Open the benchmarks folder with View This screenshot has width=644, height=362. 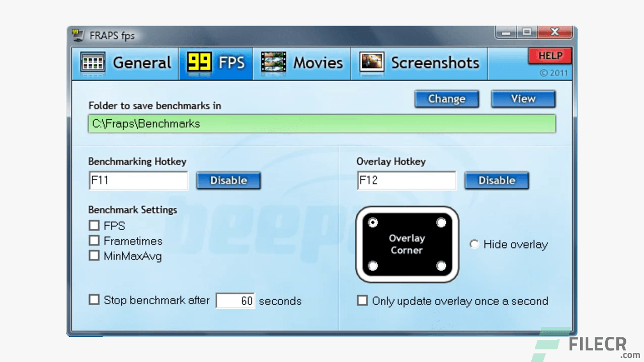pyautogui.click(x=523, y=99)
